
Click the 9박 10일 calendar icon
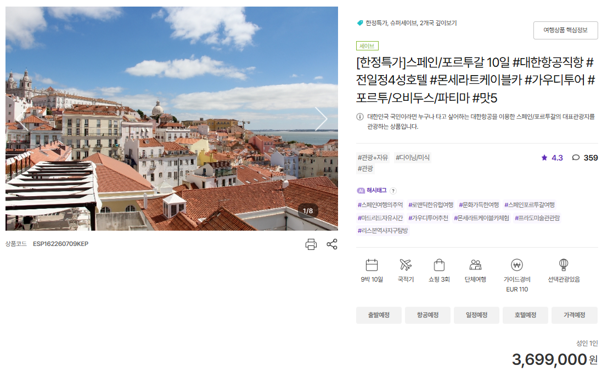click(372, 265)
